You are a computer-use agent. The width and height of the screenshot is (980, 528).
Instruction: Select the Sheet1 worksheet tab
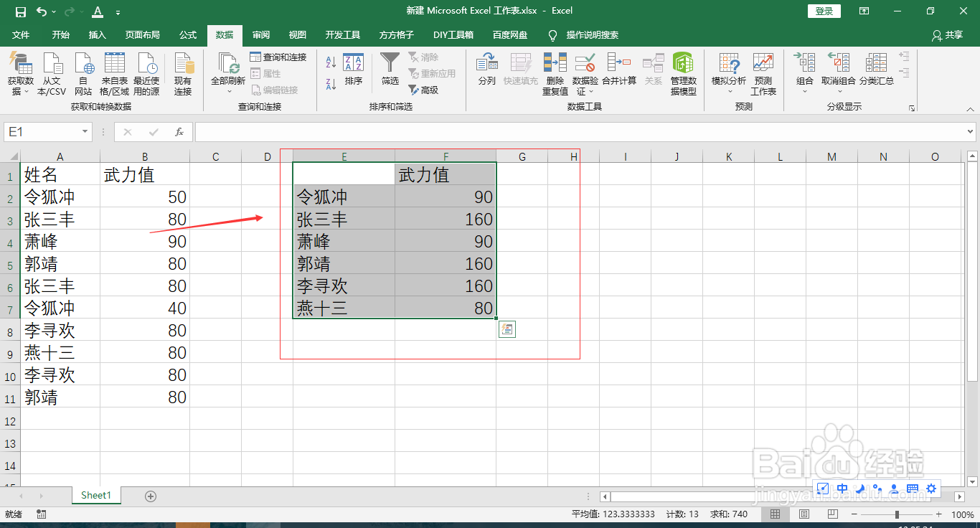coord(95,495)
